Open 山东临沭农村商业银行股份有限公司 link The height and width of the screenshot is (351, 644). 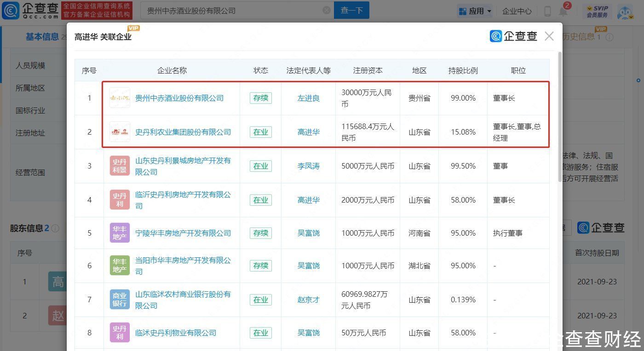pyautogui.click(x=183, y=300)
